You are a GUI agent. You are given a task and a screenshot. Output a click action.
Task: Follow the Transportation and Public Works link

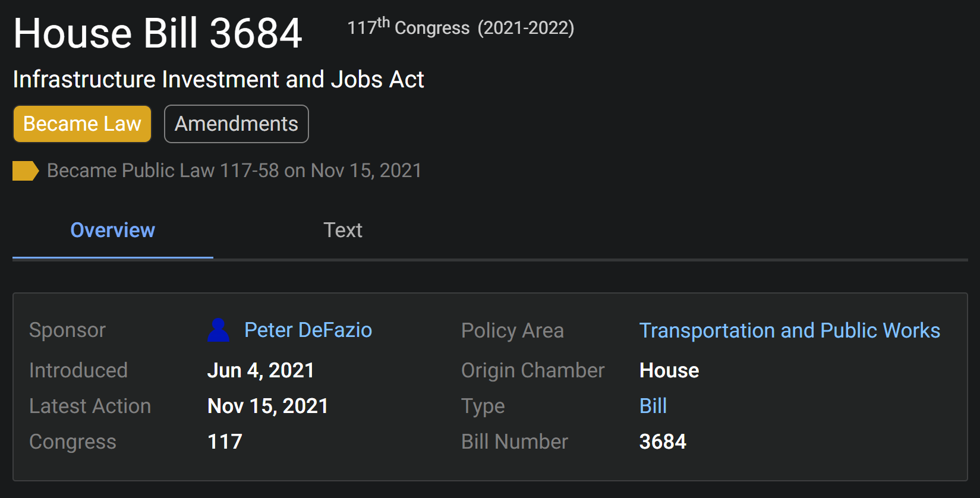(x=789, y=330)
